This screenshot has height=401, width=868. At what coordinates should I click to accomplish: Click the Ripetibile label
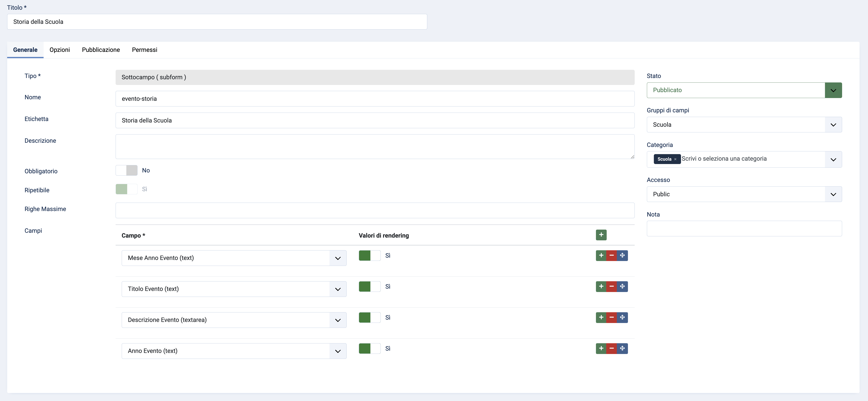coord(37,190)
